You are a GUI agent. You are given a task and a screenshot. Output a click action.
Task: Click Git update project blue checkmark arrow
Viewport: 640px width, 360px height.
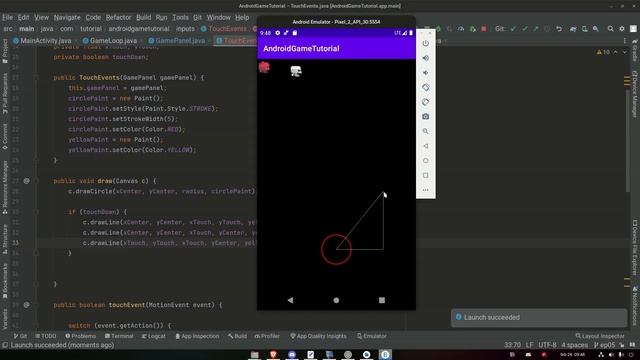(x=513, y=29)
